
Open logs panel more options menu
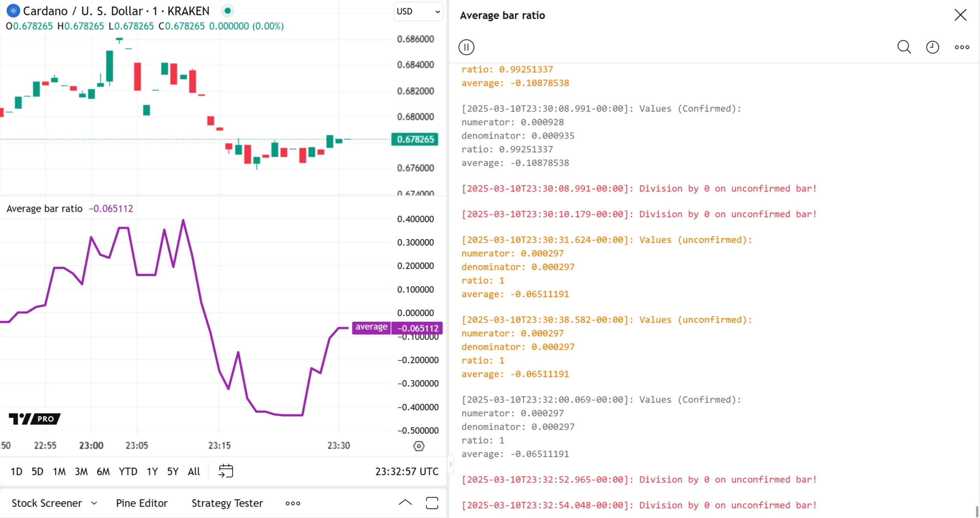[962, 47]
